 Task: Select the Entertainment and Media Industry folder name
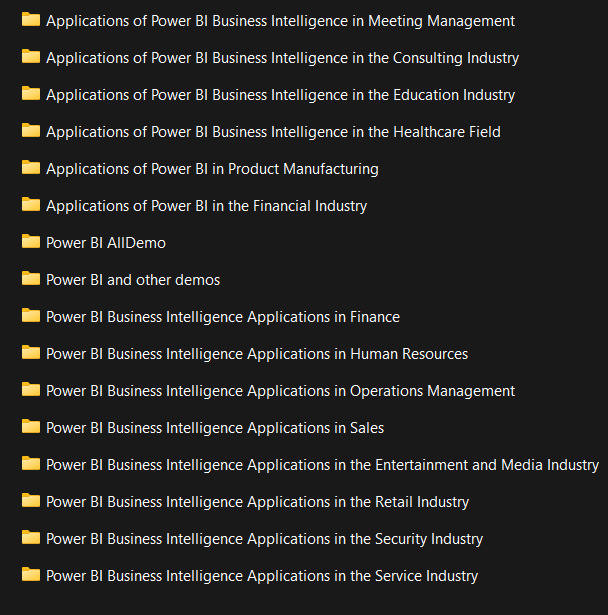(322, 465)
